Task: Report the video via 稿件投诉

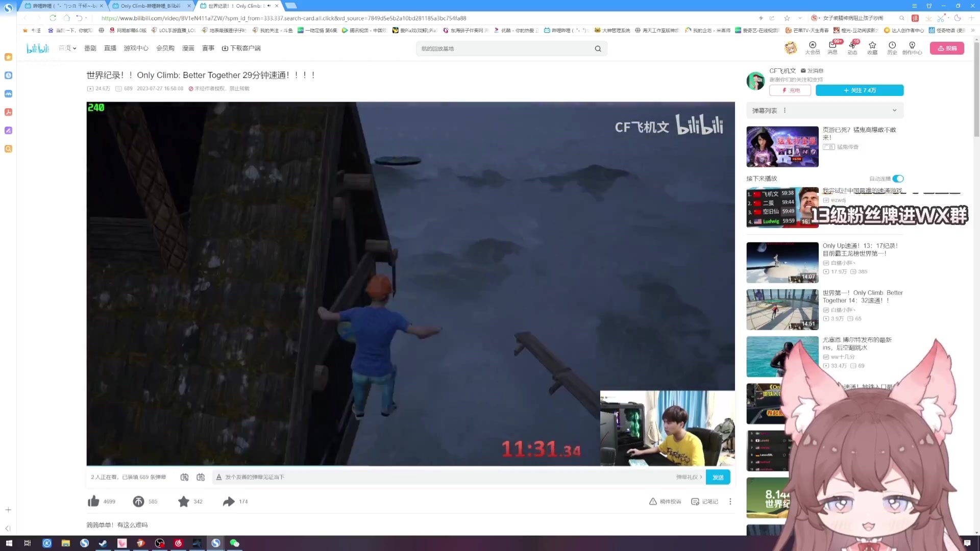Action: (x=665, y=502)
